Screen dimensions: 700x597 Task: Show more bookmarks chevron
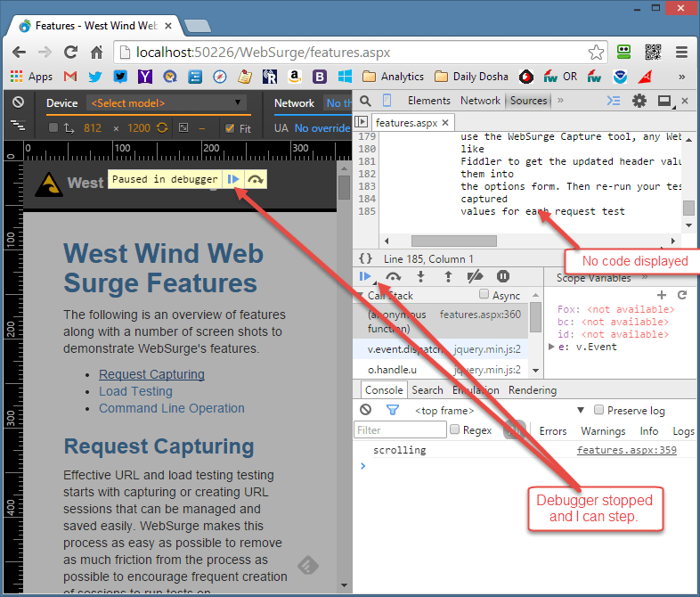(681, 77)
